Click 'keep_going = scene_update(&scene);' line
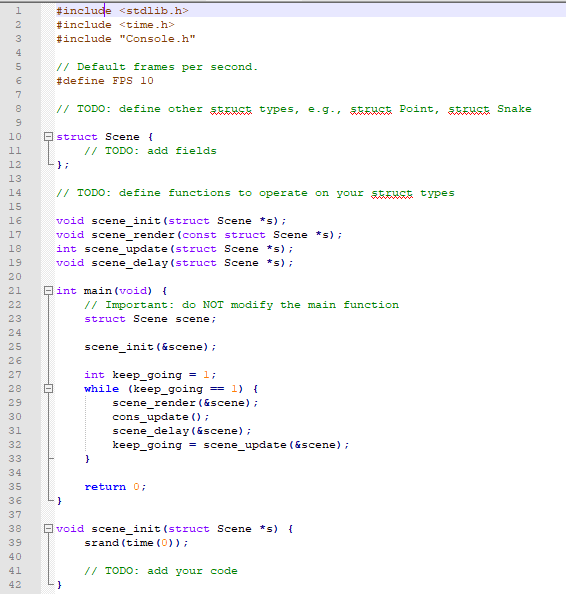The height and width of the screenshot is (594, 566). coord(231,445)
